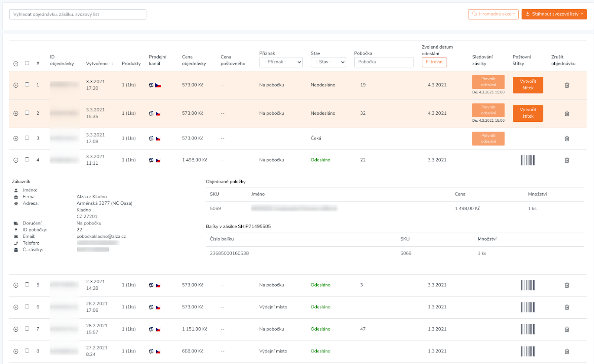Click Czech flag icon in row 8
The image size is (594, 364).
pyautogui.click(x=158, y=351)
